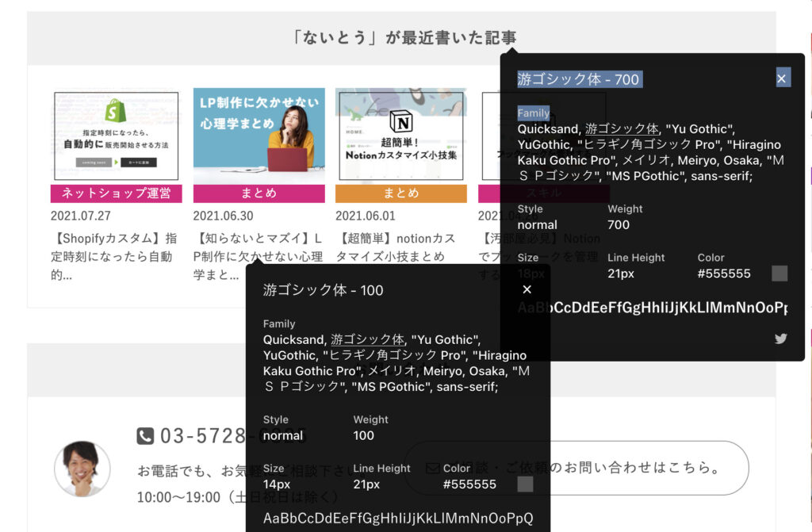The width and height of the screenshot is (812, 532).
Task: Close the 游ゴシック体 - 700 font popup
Action: (x=781, y=78)
